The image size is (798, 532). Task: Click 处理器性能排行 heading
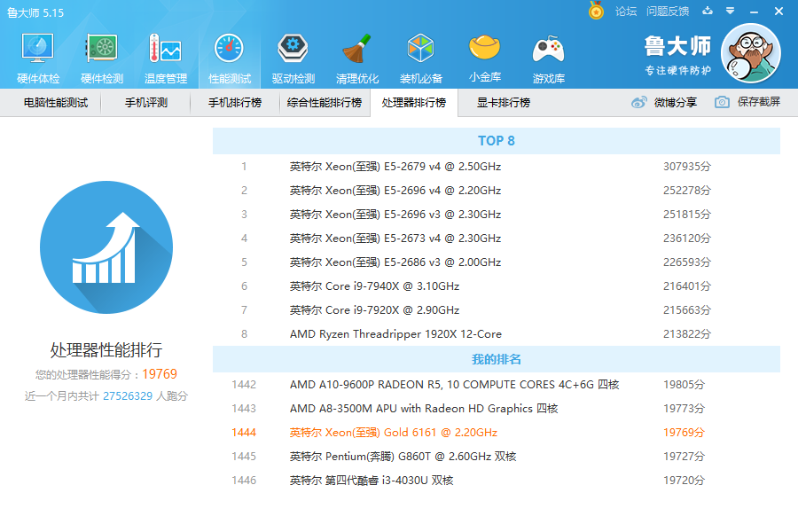point(106,350)
